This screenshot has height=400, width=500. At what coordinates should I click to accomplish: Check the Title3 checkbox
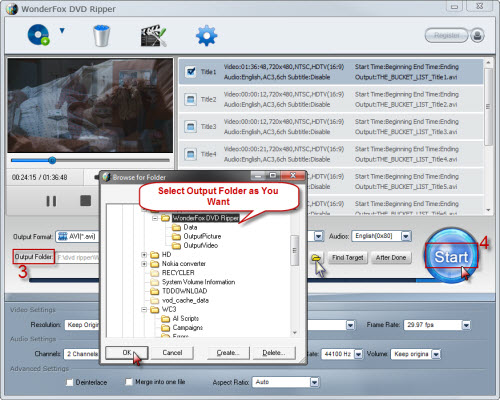[x=191, y=127]
